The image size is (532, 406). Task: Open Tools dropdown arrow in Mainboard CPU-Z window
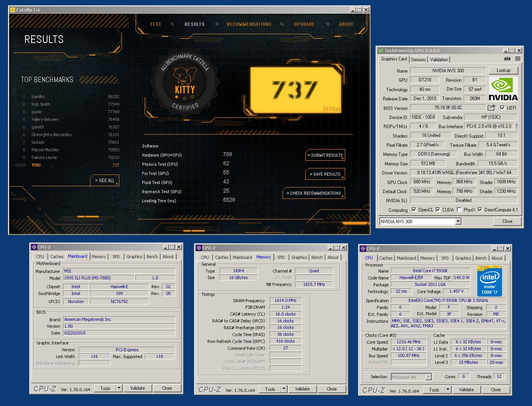point(119,388)
